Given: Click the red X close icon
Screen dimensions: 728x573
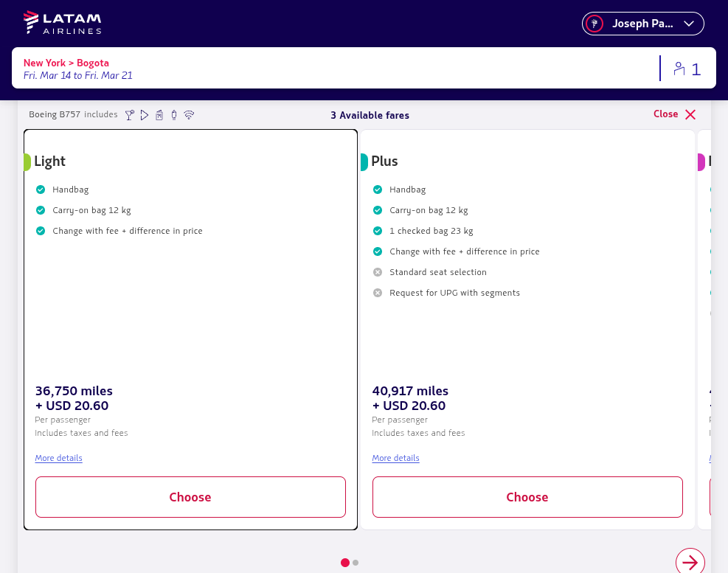Looking at the screenshot, I should (690, 115).
